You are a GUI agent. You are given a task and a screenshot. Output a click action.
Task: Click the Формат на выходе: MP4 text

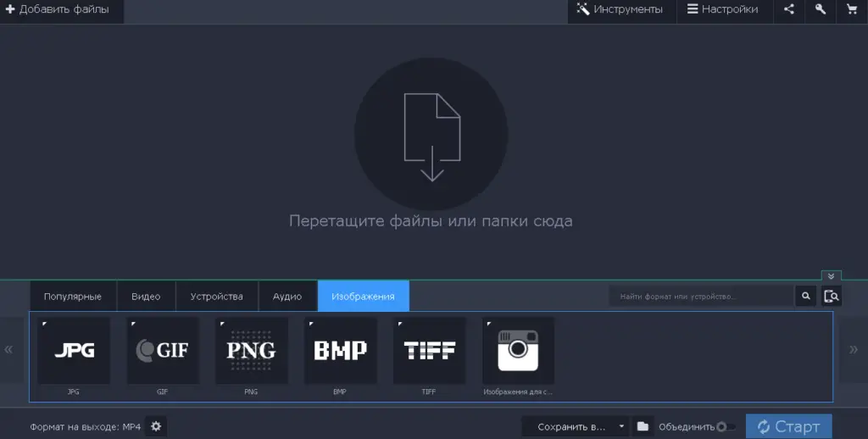pos(86,427)
